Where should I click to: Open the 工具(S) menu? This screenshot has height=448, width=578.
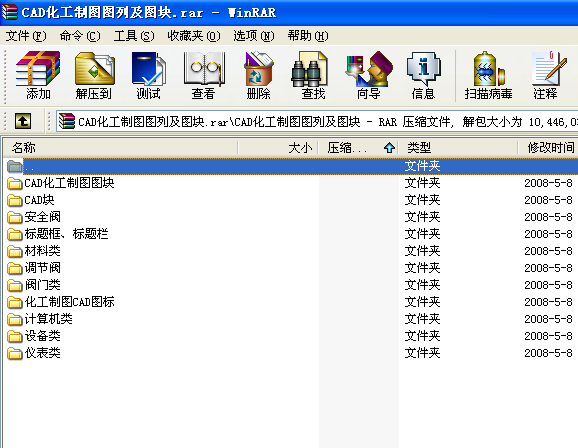pos(134,36)
